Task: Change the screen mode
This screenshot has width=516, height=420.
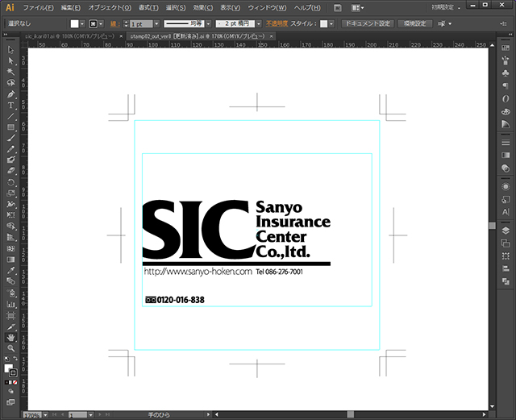Action: pos(10,402)
